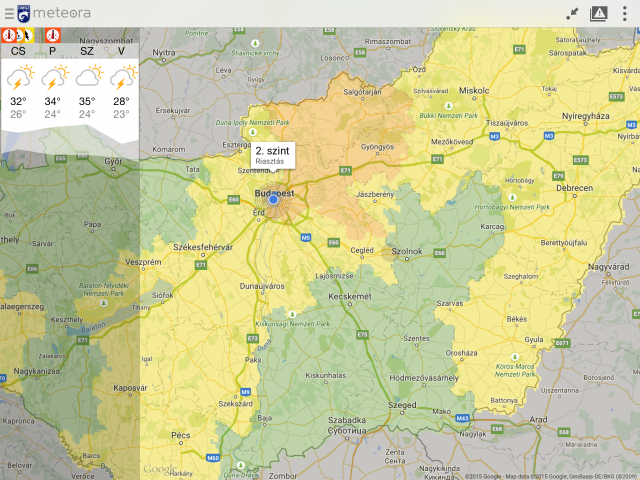Tap the 23° minimum temperature

[121, 114]
